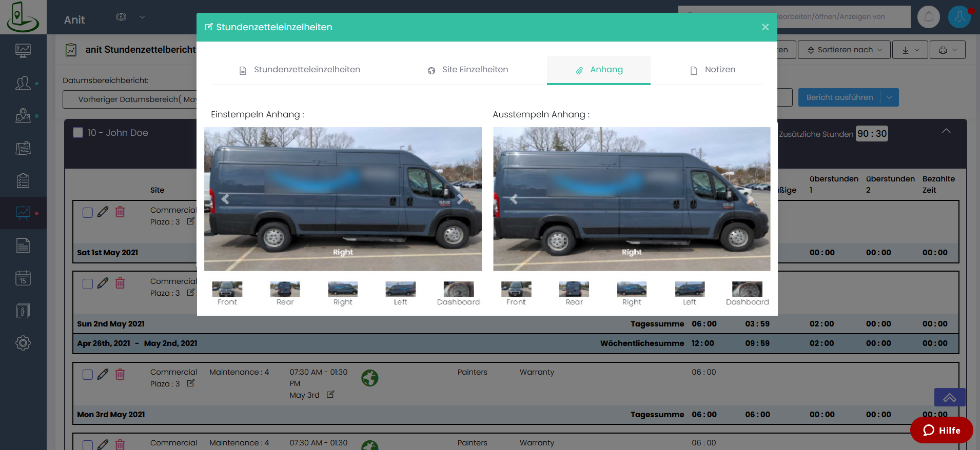Screen dimensions: 980x450
Task: Open the Sortieren nach dropdown
Action: click(x=845, y=50)
